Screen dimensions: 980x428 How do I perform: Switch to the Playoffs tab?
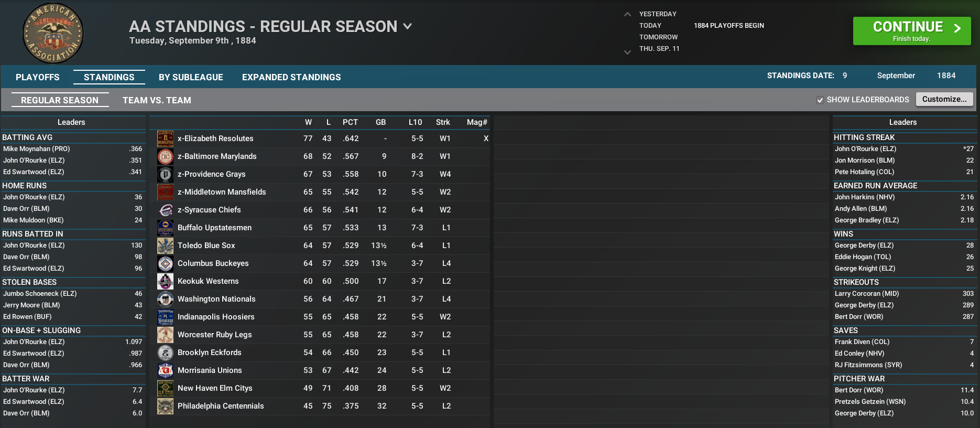click(x=38, y=77)
